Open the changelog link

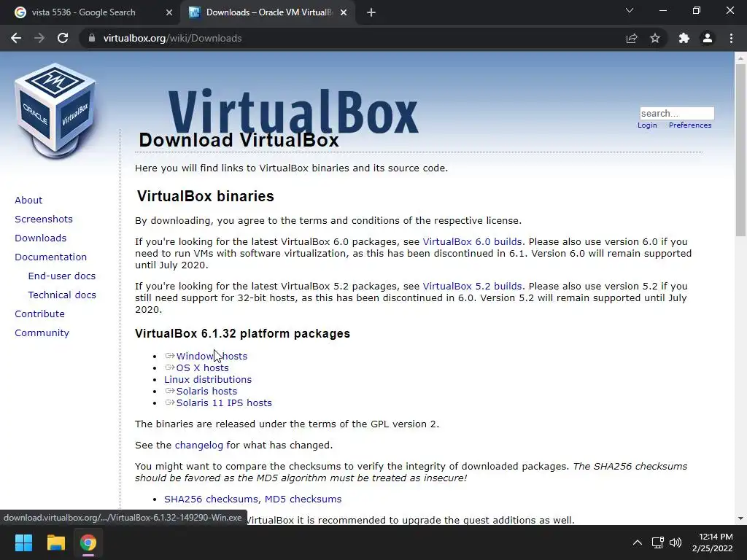coord(198,446)
